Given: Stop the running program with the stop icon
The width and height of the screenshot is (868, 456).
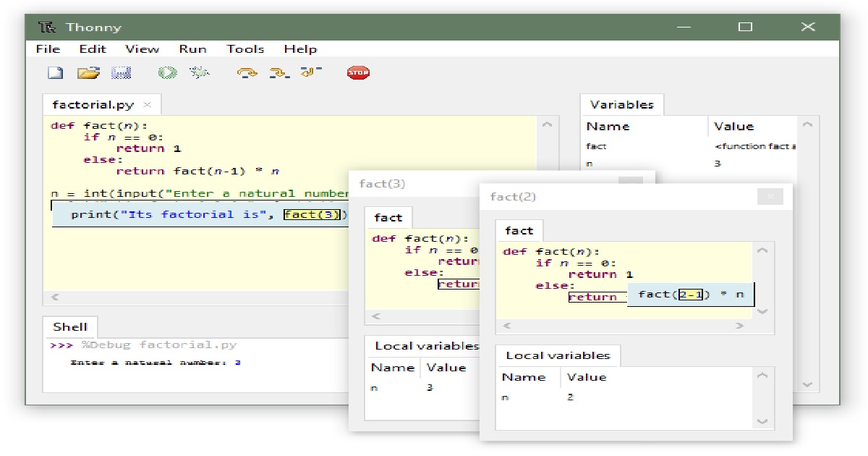Looking at the screenshot, I should coord(358,72).
